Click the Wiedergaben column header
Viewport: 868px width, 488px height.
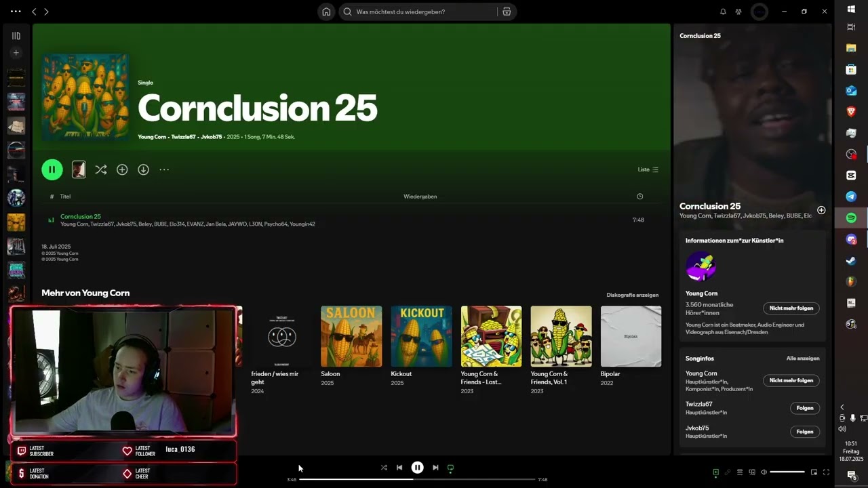click(420, 197)
